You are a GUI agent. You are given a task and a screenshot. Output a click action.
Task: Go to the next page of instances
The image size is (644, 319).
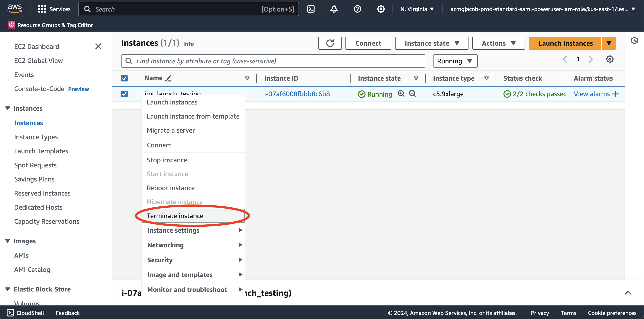591,59
